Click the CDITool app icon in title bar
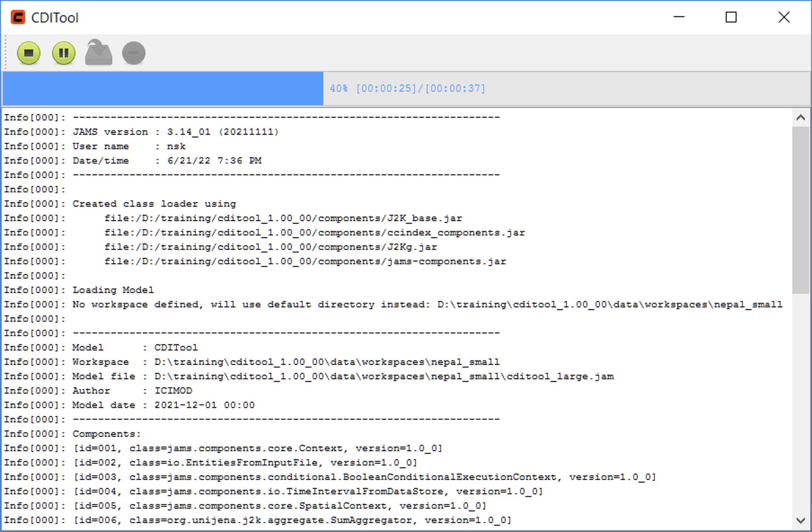The image size is (812, 532). pyautogui.click(x=18, y=18)
